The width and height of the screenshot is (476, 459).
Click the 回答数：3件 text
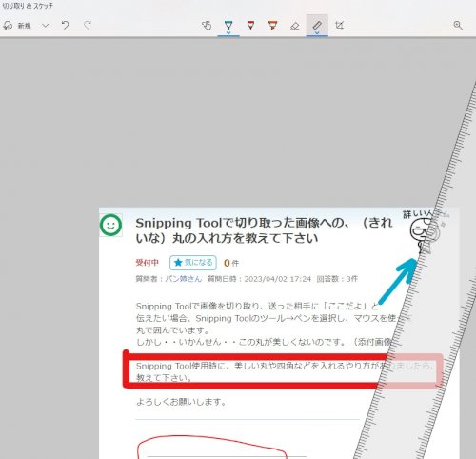tap(337, 279)
